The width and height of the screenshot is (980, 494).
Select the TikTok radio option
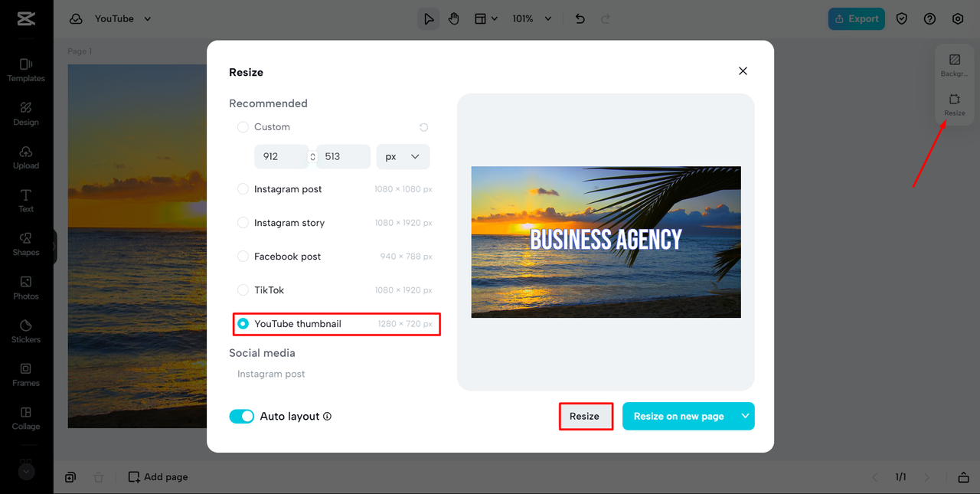click(243, 290)
